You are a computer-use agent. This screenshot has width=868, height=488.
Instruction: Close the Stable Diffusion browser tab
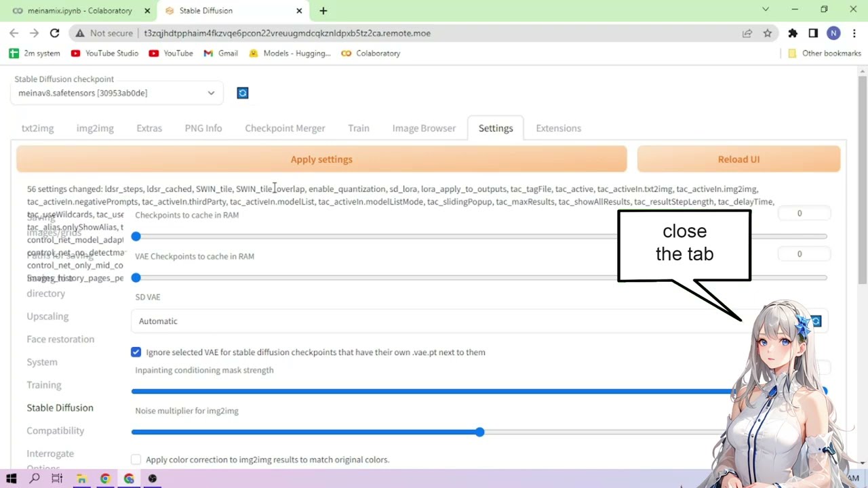point(300,11)
